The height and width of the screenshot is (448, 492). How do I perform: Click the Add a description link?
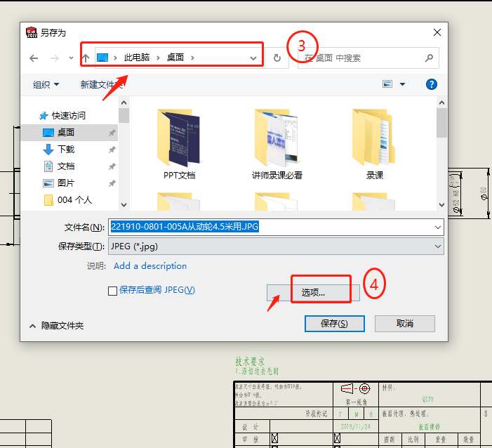[150, 266]
